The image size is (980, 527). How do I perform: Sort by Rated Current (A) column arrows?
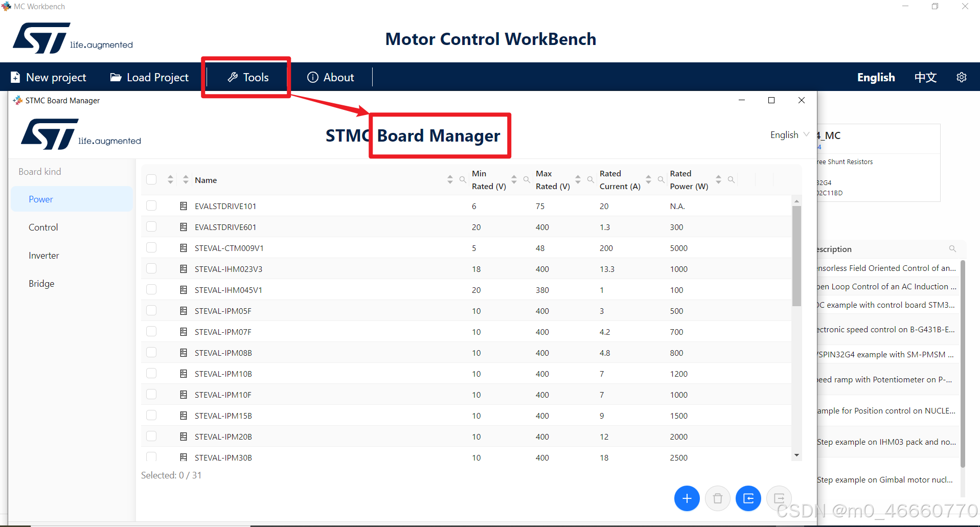[648, 179]
